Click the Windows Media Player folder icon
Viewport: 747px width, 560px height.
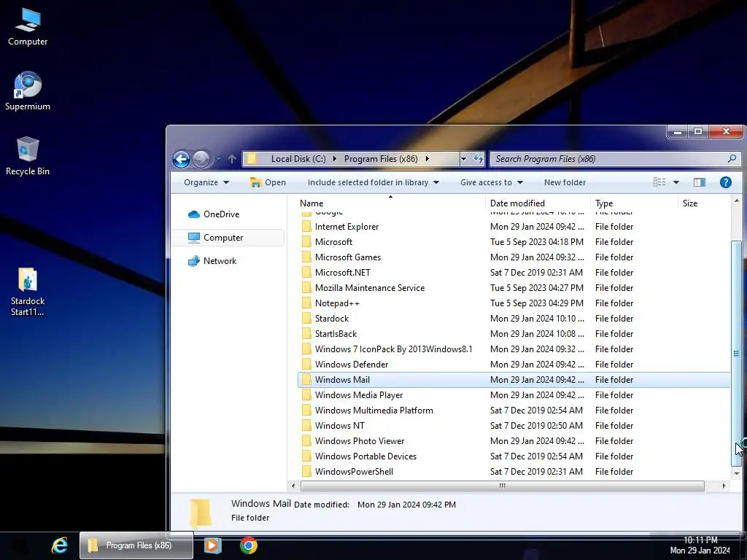(x=306, y=395)
